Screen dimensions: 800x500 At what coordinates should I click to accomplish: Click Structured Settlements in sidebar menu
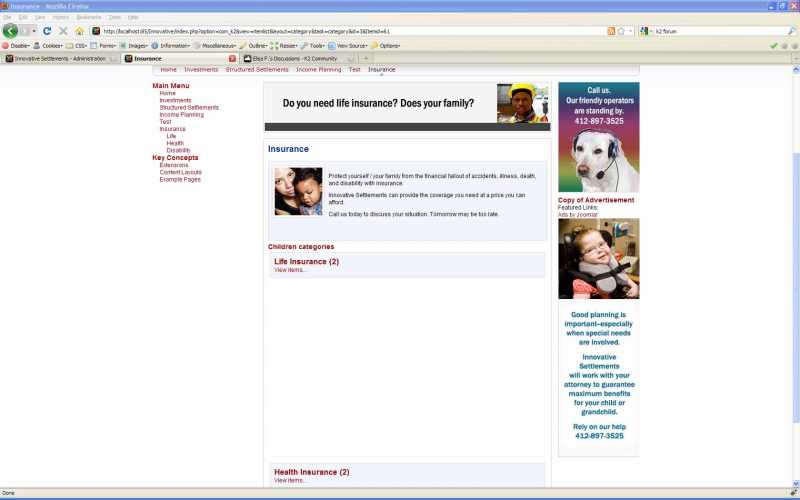tap(189, 108)
